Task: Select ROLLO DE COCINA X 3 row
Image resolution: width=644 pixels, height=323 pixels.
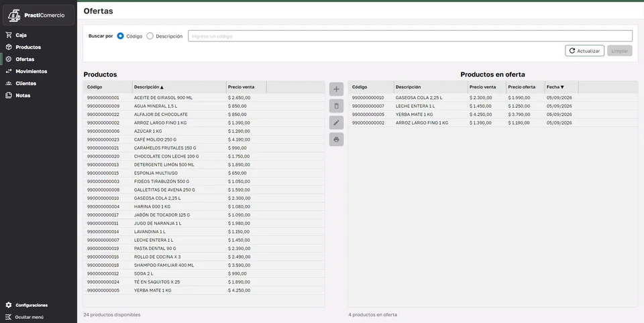Action: [x=204, y=257]
